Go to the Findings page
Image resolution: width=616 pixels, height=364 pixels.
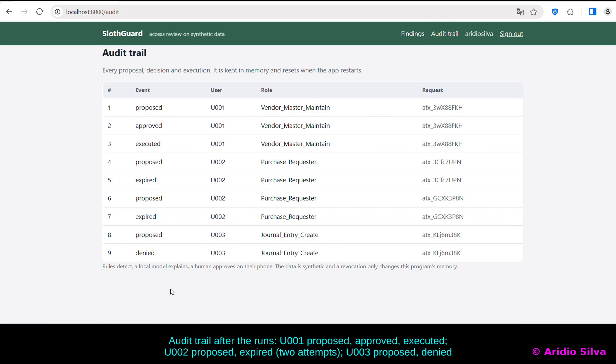point(412,34)
